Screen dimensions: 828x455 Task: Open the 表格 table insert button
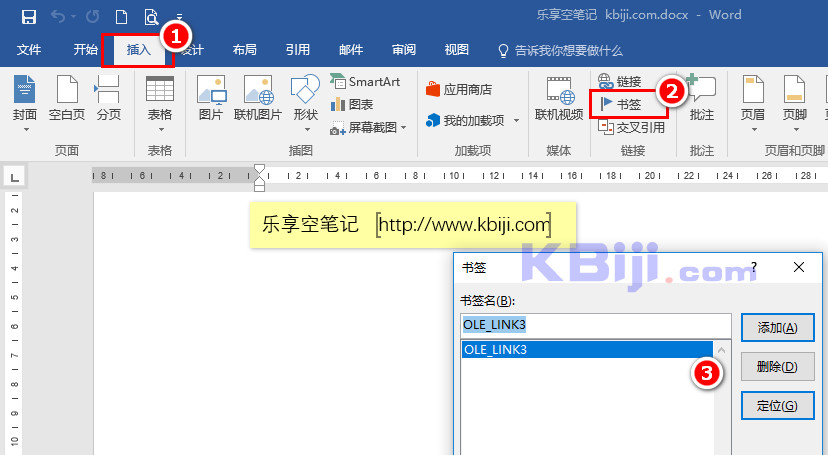[159, 99]
